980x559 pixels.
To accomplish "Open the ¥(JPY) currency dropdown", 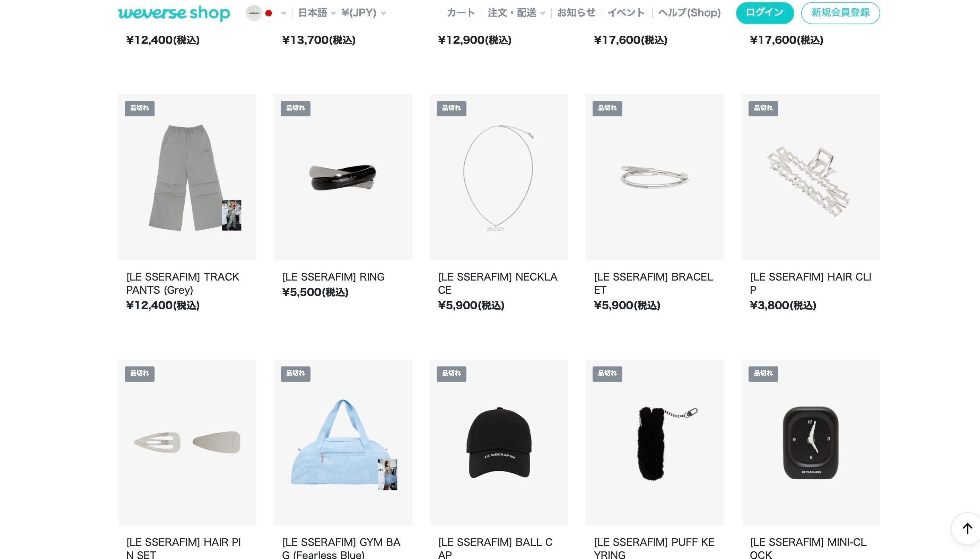I will [x=364, y=13].
